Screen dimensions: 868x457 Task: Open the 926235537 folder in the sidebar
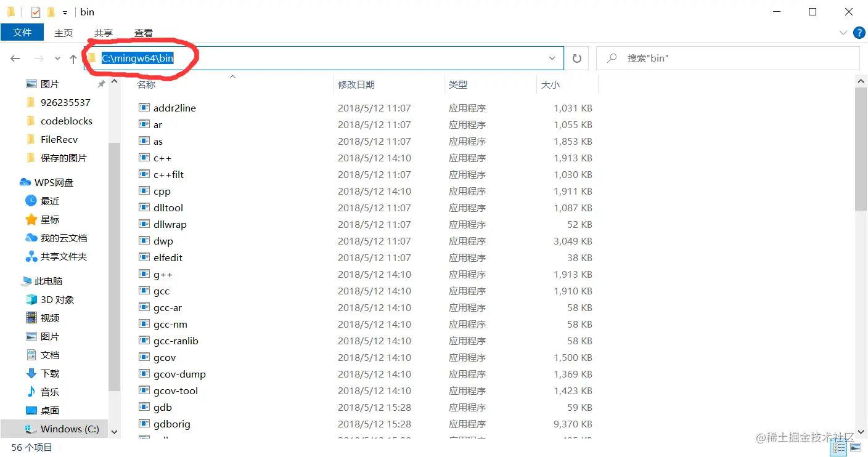point(65,102)
